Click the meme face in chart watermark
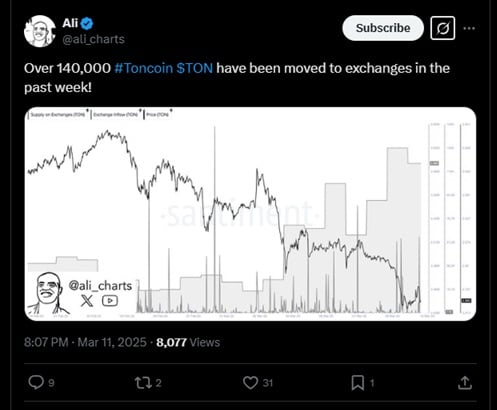The image size is (497, 410). 48,293
